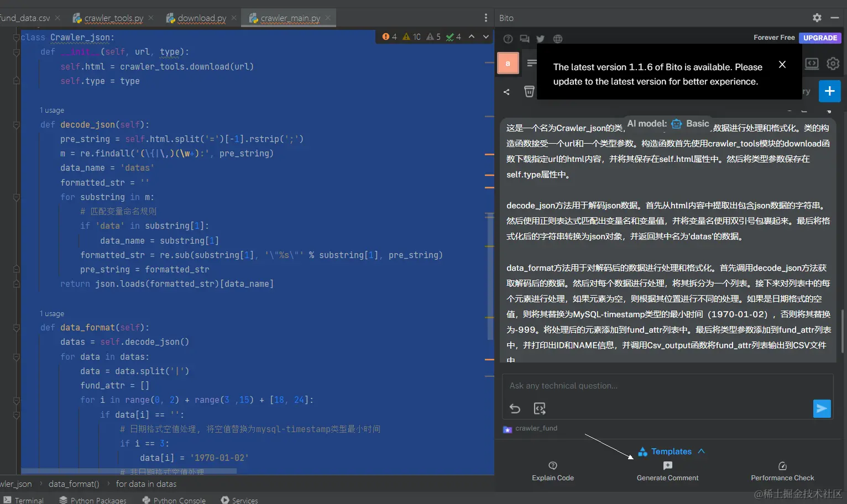Screen dimensions: 847x504
Task: Click the editor horizontal scrollbar
Action: tap(129, 471)
